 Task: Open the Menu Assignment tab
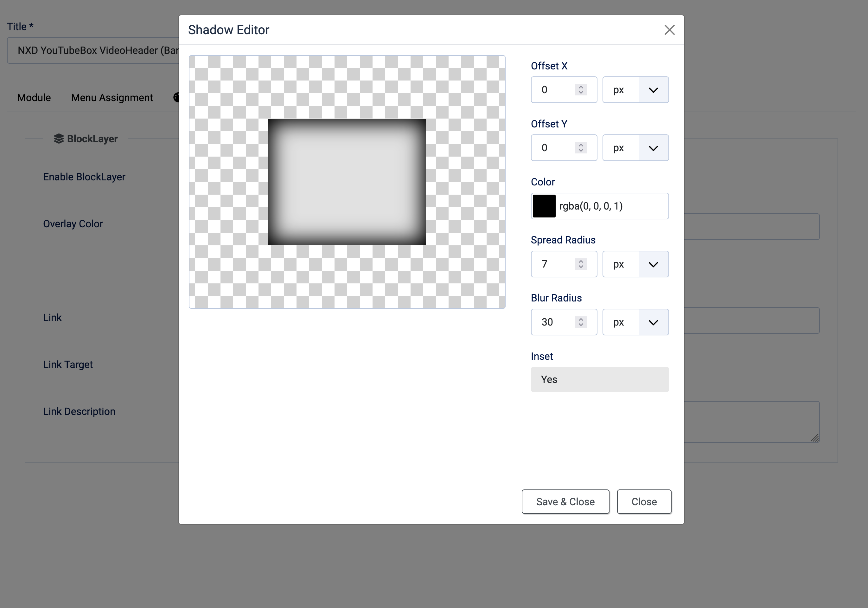pyautogui.click(x=112, y=98)
